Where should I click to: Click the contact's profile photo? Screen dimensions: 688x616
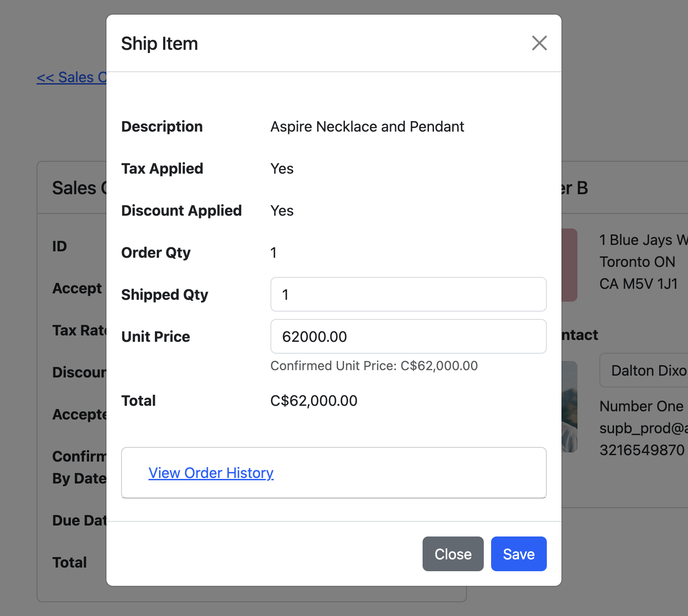[570, 407]
